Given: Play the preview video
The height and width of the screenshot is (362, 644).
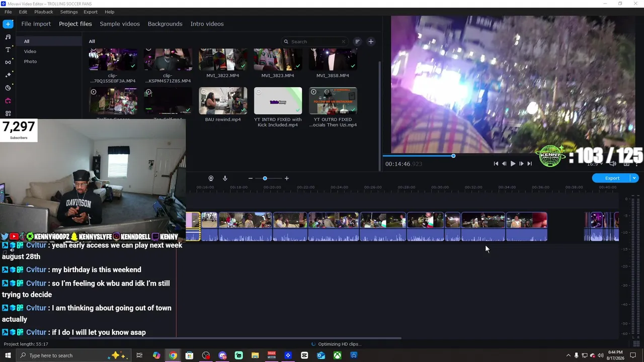Looking at the screenshot, I should coord(513,163).
